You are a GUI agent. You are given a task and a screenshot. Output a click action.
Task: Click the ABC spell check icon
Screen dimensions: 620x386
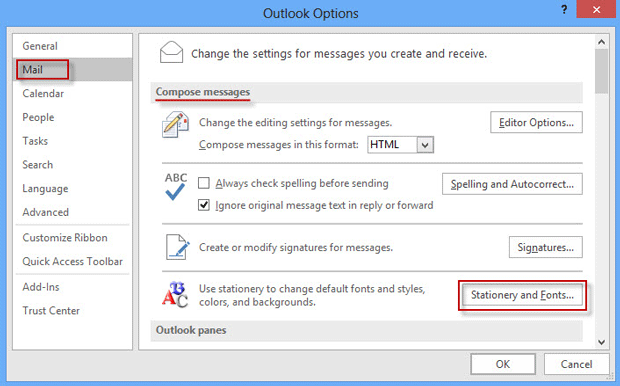point(175,186)
